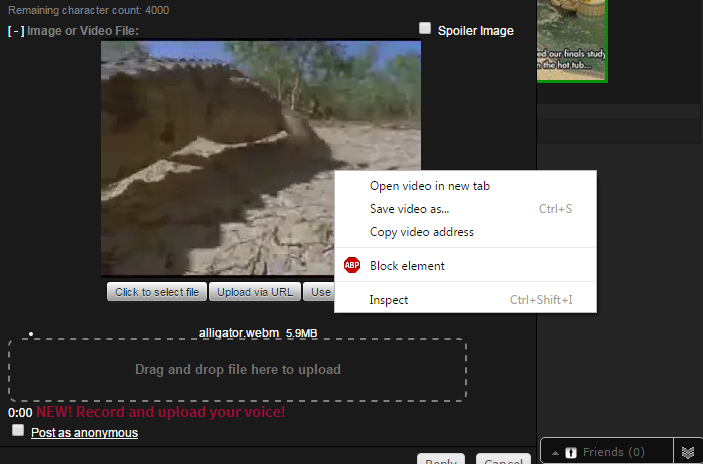This screenshot has height=464, width=703.
Task: Choose Open video in new tab
Action: (429, 186)
